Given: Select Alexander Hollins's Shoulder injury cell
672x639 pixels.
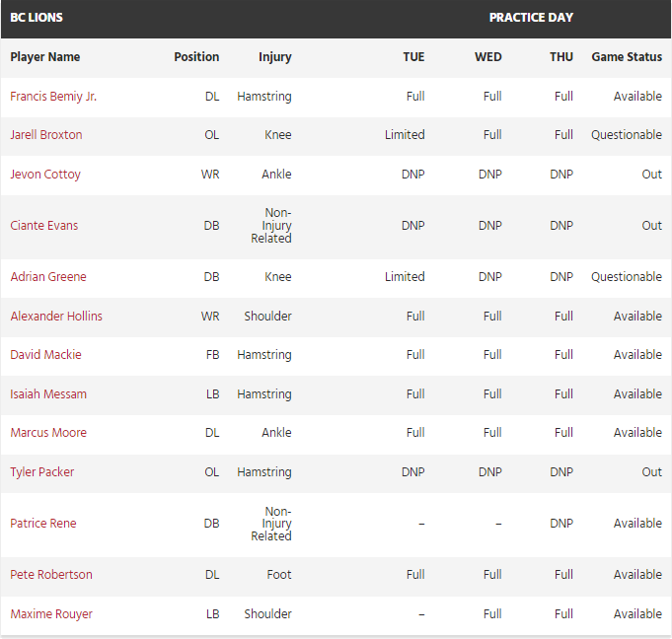Looking at the screenshot, I should coord(267,317).
